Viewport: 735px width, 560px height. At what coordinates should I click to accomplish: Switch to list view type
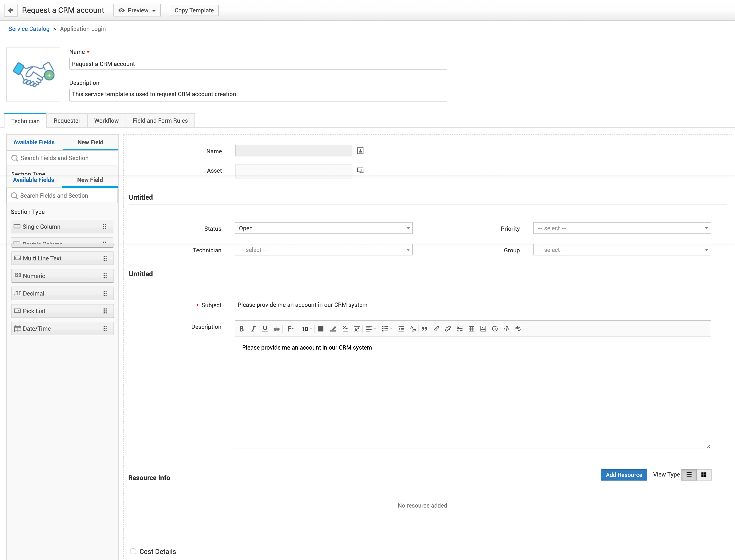pos(689,475)
